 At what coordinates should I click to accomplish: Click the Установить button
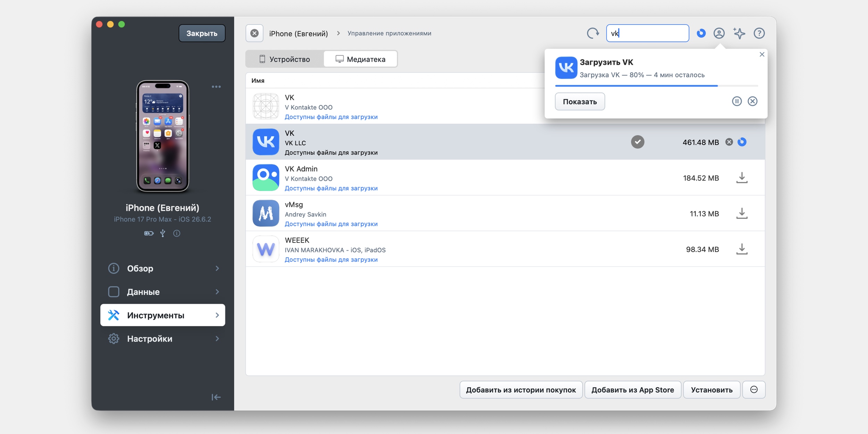(x=711, y=390)
